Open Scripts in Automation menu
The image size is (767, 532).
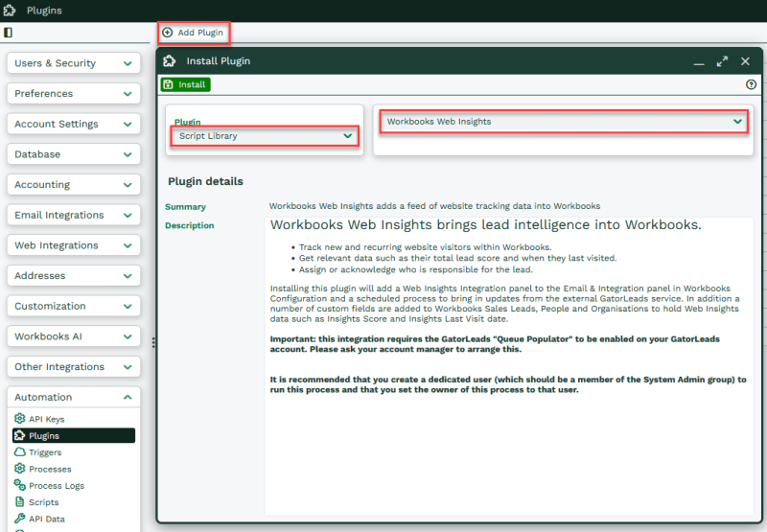(x=74, y=501)
